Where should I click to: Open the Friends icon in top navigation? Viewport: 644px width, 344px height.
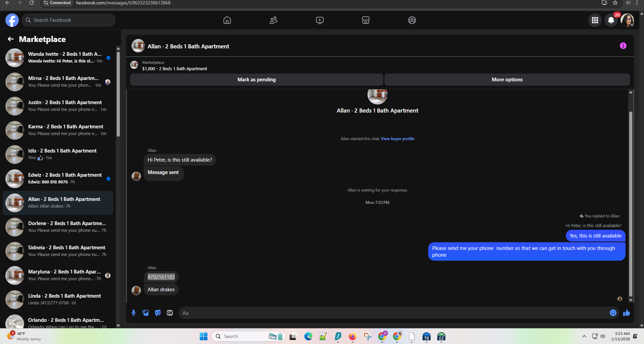274,20
